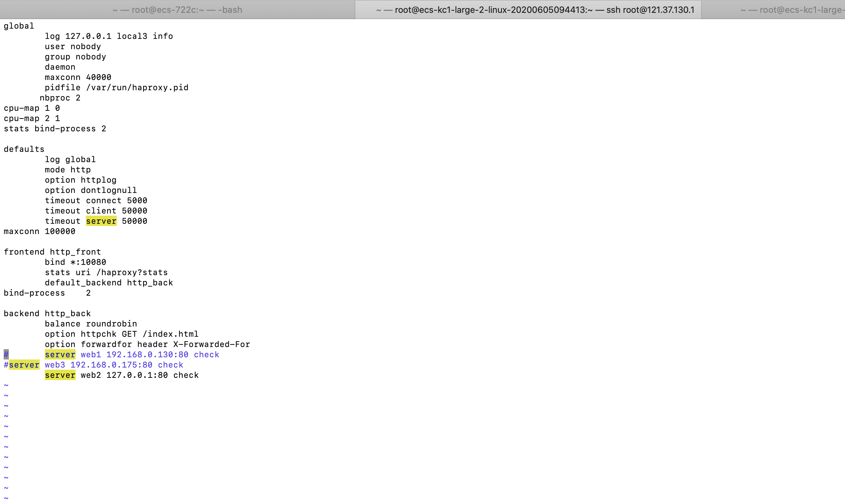Click the 'option dontlognull' line
845x504 pixels.
click(91, 190)
